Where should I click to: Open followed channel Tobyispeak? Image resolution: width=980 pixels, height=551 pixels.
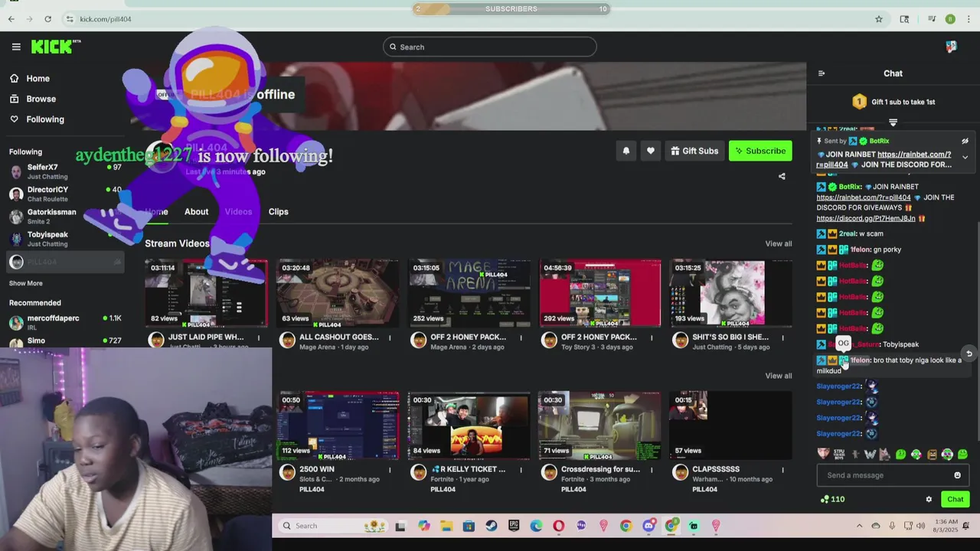coord(65,239)
